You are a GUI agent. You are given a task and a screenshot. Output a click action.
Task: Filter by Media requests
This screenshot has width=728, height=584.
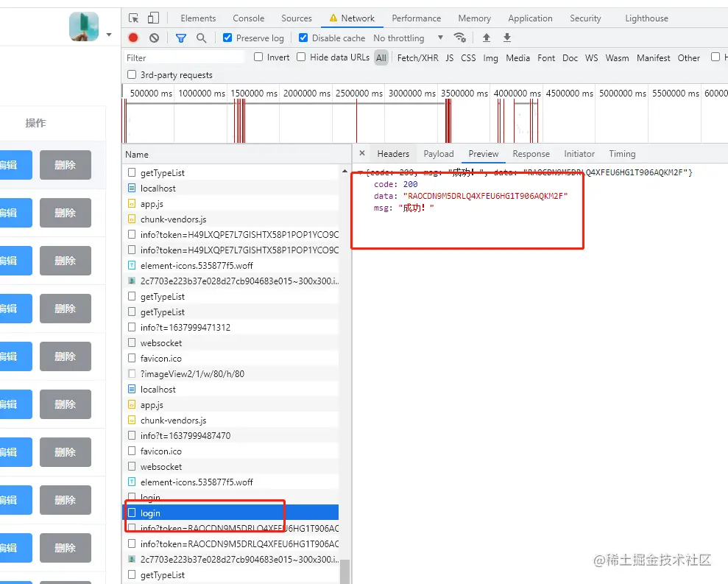point(517,58)
